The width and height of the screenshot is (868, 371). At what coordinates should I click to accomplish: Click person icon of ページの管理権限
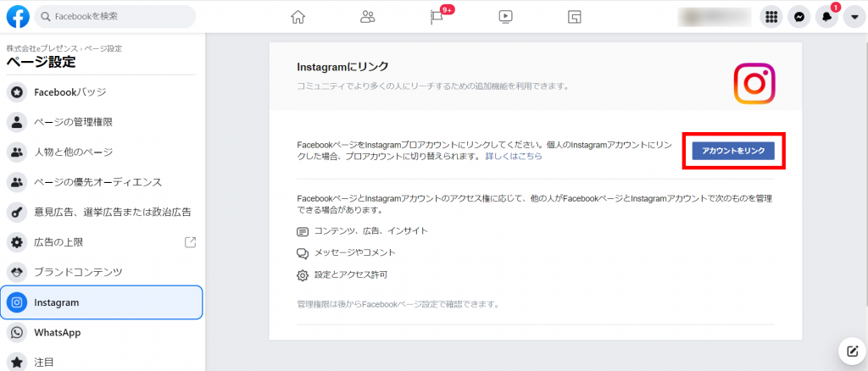coord(17,122)
